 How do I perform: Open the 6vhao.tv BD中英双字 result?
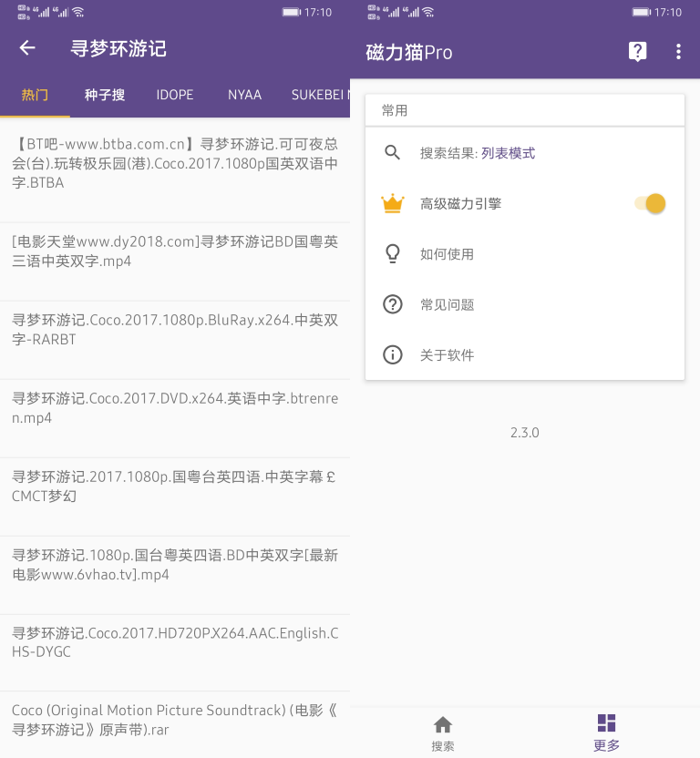click(175, 575)
